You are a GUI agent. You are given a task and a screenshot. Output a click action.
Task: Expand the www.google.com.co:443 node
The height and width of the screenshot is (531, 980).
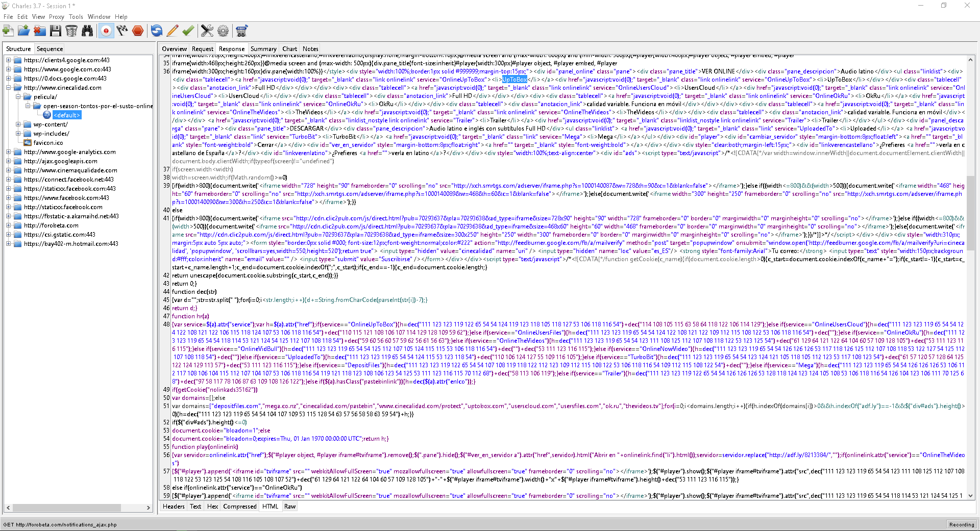click(9, 69)
